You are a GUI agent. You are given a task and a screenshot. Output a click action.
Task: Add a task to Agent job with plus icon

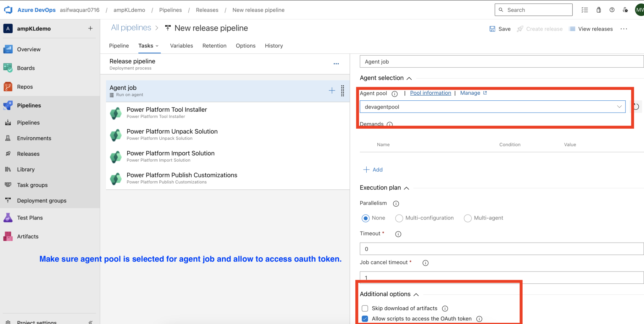[332, 91]
